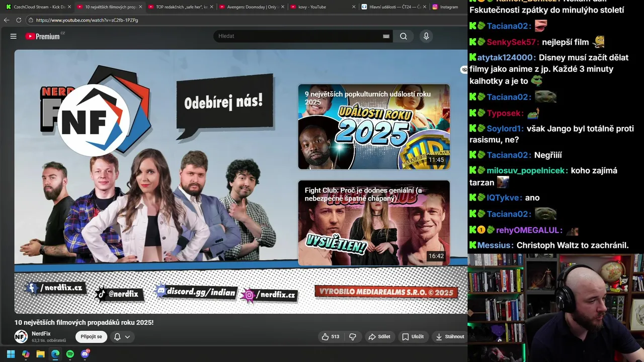Open Spotify from taskbar
644x362 pixels.
(x=70, y=354)
